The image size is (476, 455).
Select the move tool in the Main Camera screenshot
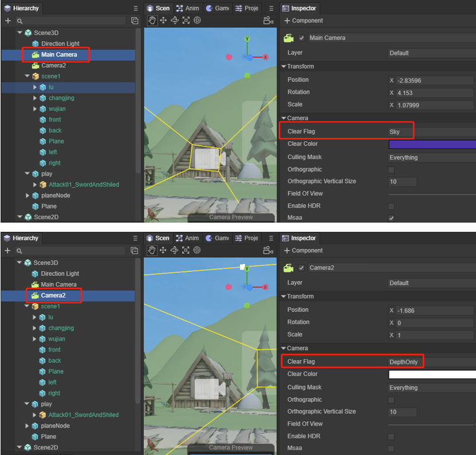click(x=163, y=20)
